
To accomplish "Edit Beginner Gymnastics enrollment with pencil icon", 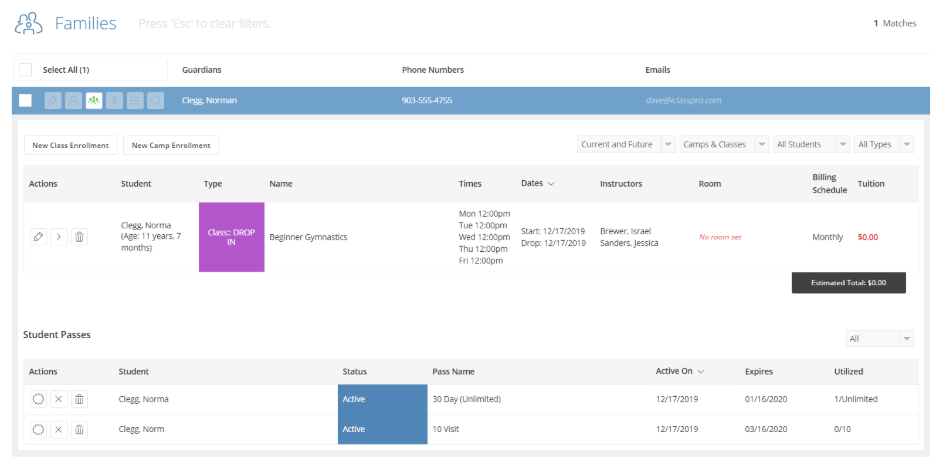I will 38,237.
